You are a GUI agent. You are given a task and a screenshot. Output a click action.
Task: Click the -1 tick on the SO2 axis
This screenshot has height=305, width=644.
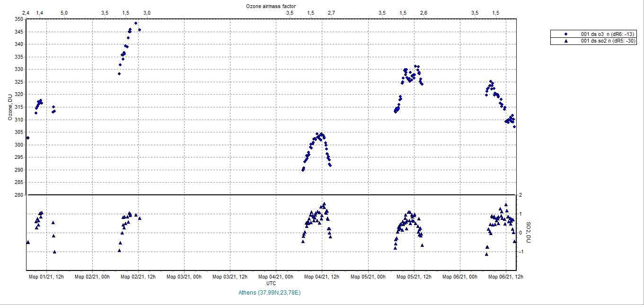tap(520, 252)
